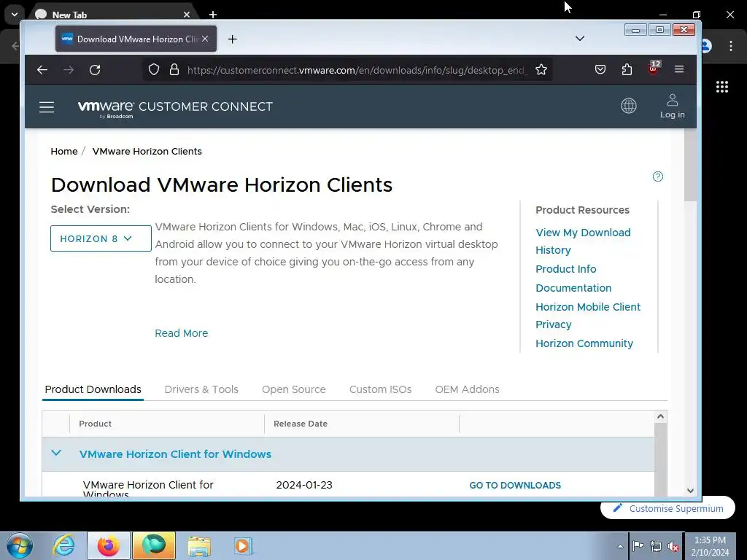The height and width of the screenshot is (560, 747).
Task: Click page scroll down arrow
Action: pos(690,491)
